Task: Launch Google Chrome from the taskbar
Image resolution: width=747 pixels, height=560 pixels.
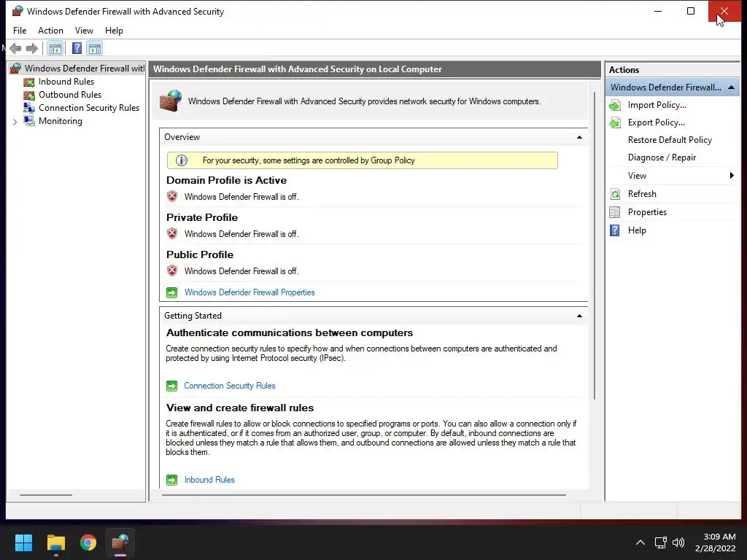Action: click(88, 542)
